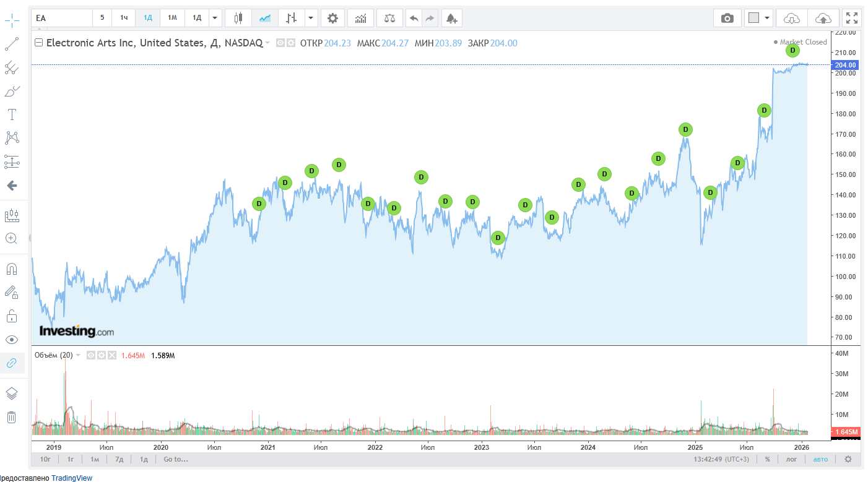Screen dimensions: 868x482
Task: Toggle the авто auto scale
Action: 820,459
